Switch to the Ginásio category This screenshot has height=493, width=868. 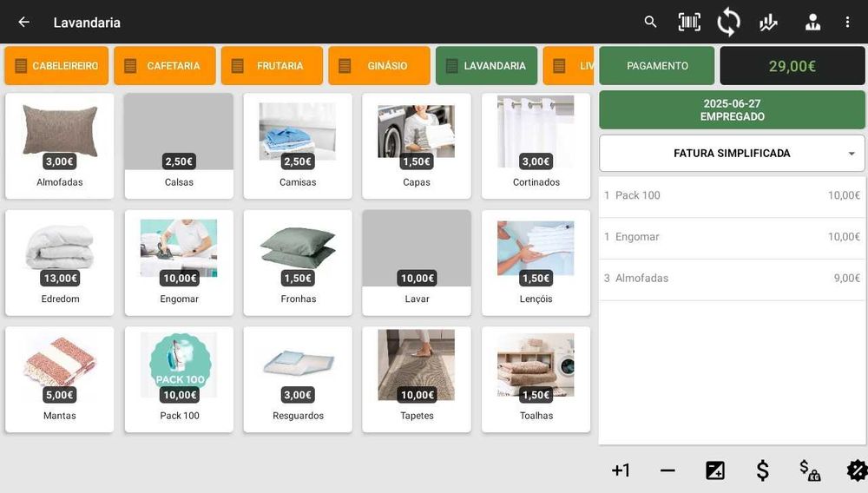coord(379,66)
